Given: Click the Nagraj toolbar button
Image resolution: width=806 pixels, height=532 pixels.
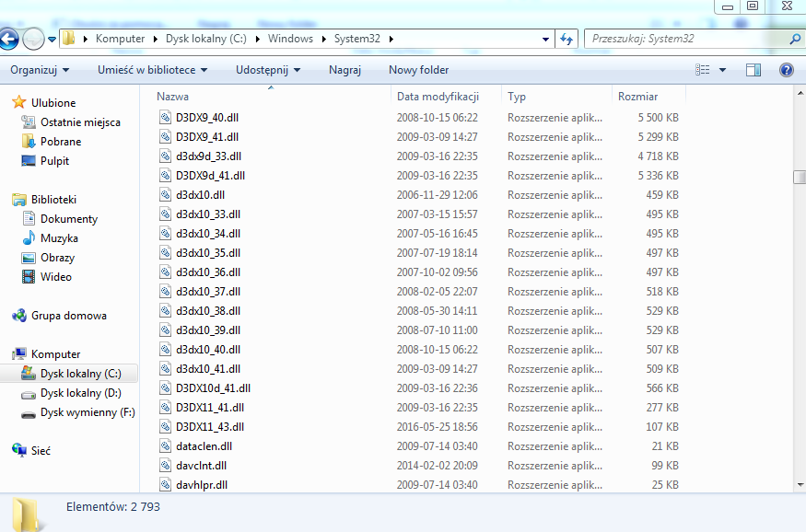Looking at the screenshot, I should 345,70.
